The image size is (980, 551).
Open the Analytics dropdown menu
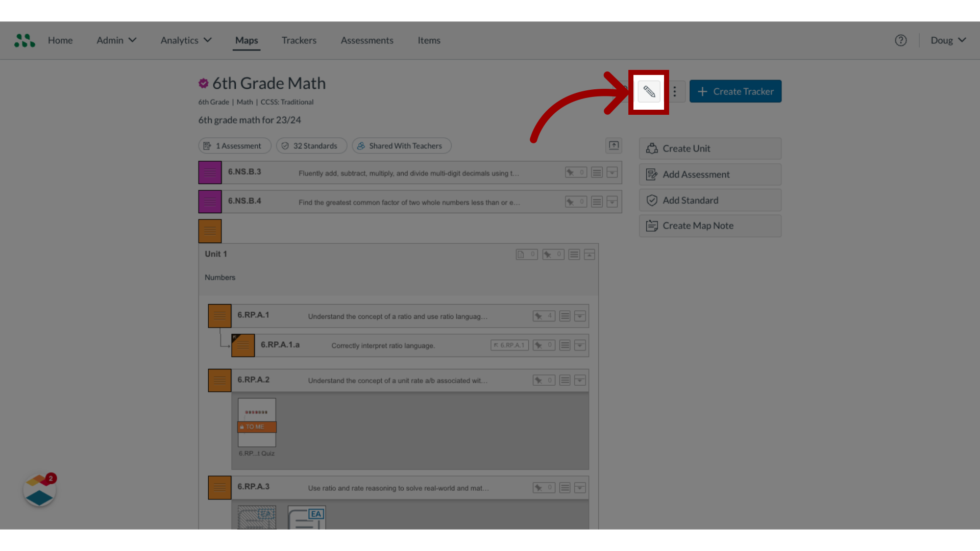click(x=186, y=40)
